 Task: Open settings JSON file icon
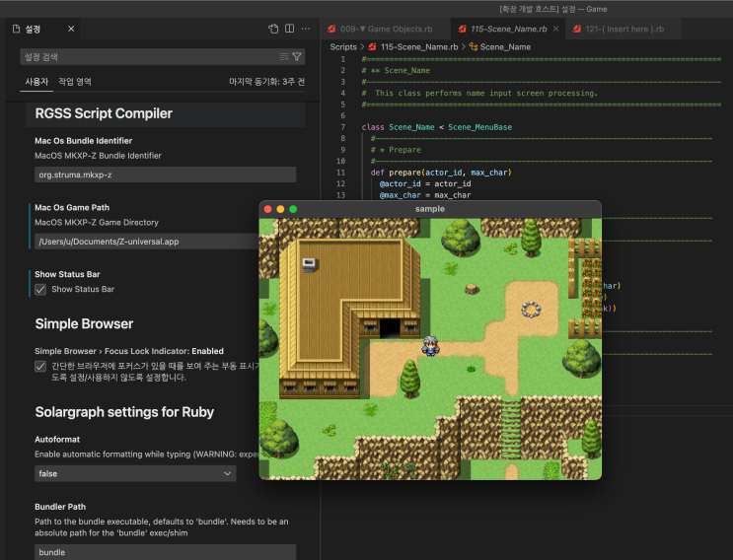[273, 30]
